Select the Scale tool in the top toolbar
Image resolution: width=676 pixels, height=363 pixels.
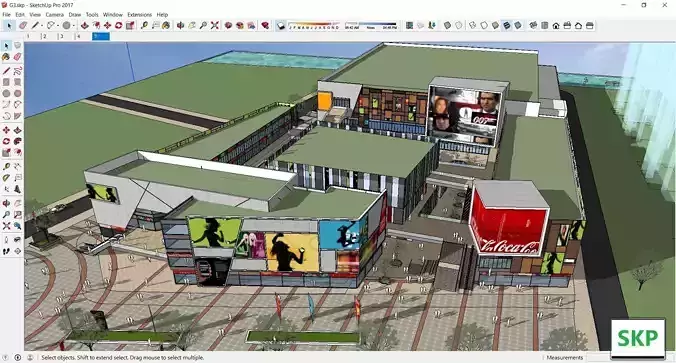point(130,25)
